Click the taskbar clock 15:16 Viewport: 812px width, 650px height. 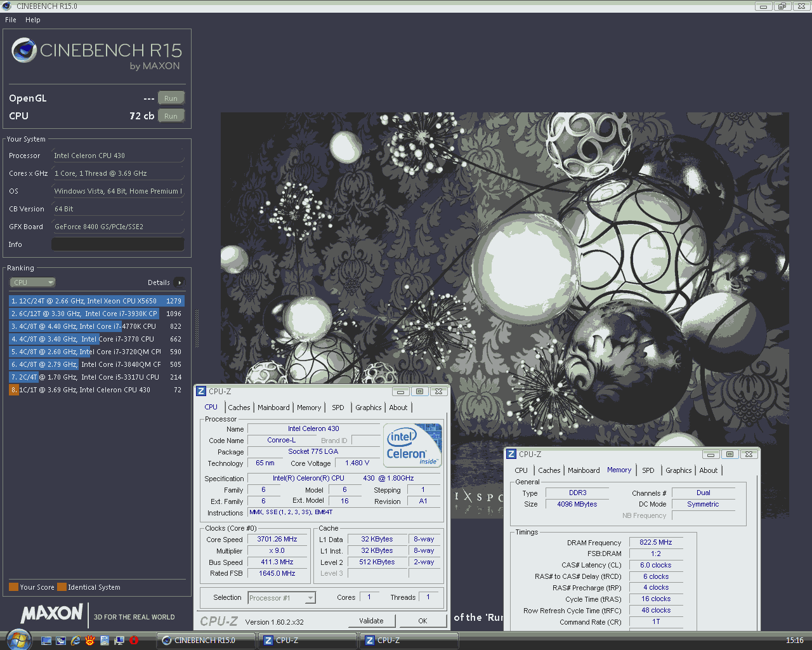[794, 640]
